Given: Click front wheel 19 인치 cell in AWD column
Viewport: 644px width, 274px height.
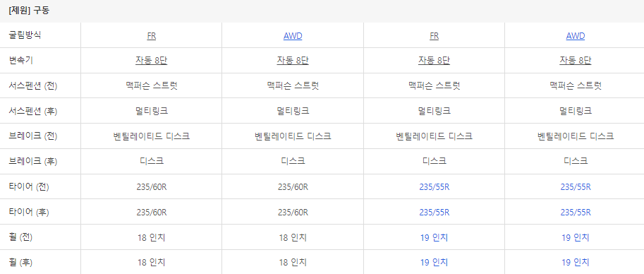Looking at the screenshot, I should pos(576,237).
